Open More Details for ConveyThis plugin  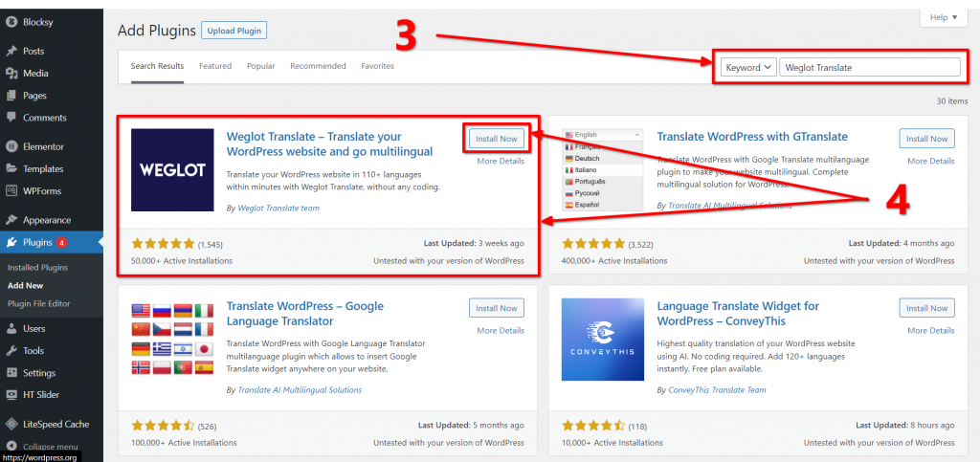click(x=930, y=330)
